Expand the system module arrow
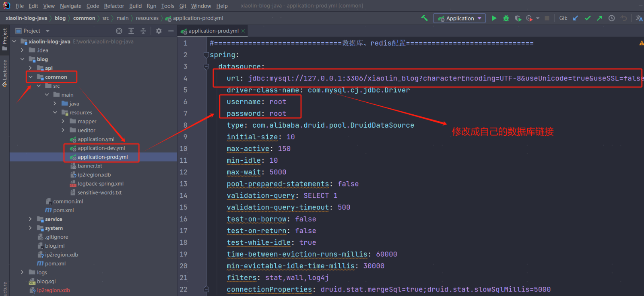The image size is (644, 296). [x=31, y=228]
